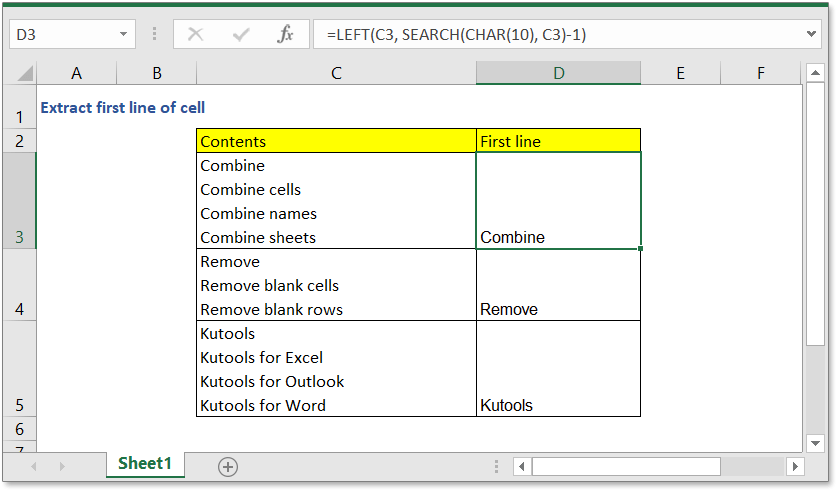Click the previous sheet navigation arrow

[34, 466]
